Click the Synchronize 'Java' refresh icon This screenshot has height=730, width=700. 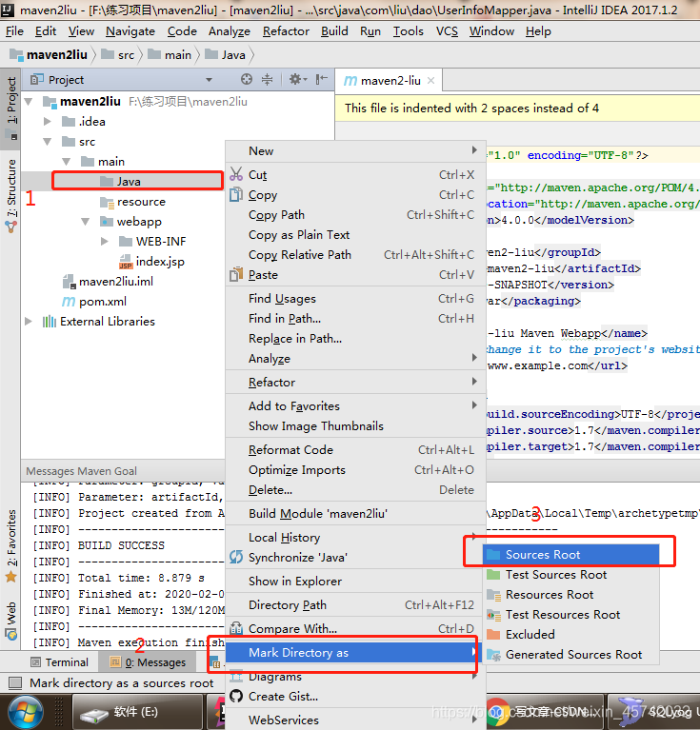coord(236,557)
